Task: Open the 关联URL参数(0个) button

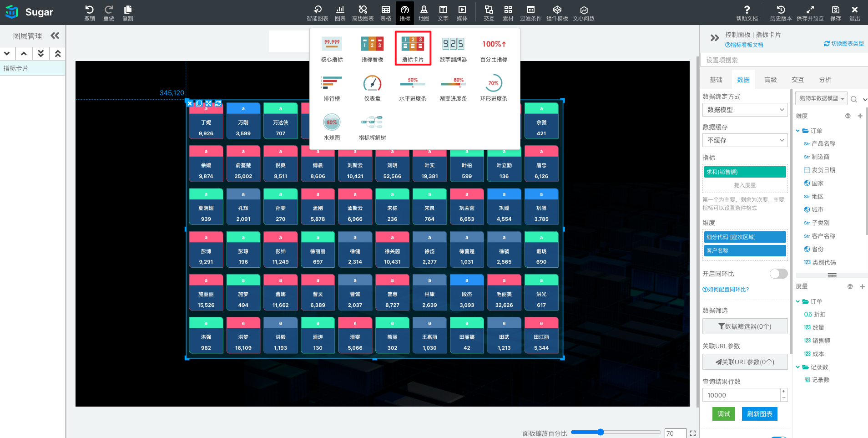Action: tap(745, 362)
